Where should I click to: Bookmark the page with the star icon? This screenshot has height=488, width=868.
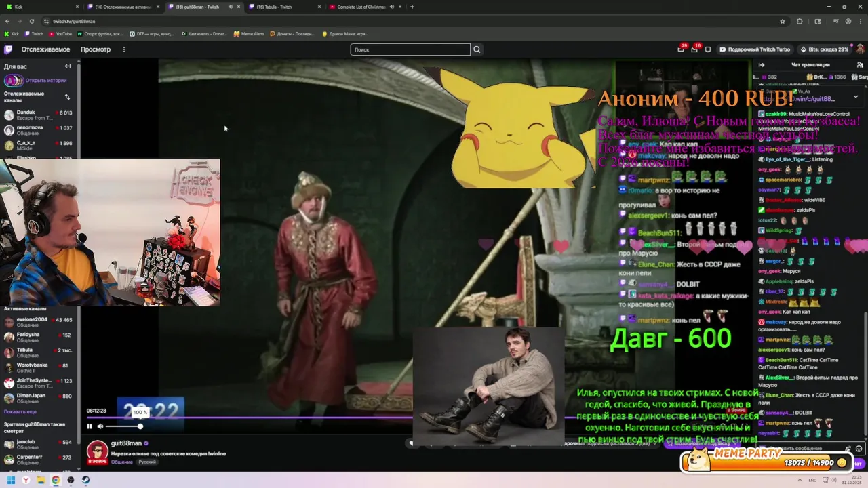click(x=783, y=21)
